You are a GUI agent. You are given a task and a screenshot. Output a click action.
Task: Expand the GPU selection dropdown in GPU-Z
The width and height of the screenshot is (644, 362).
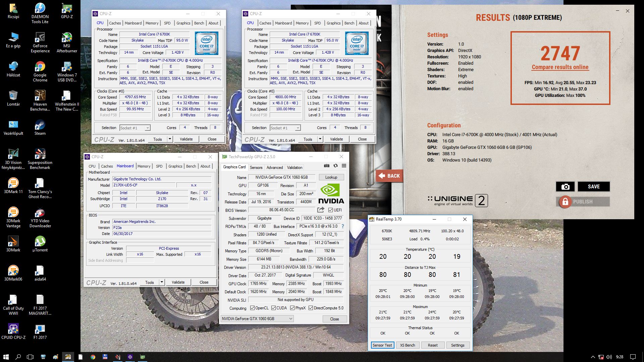coord(290,319)
